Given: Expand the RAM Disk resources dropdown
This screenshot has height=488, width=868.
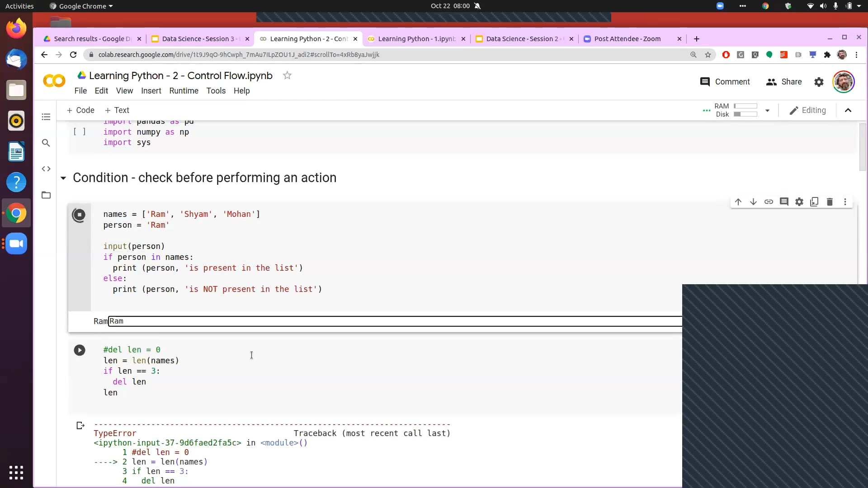Looking at the screenshot, I should (x=767, y=110).
